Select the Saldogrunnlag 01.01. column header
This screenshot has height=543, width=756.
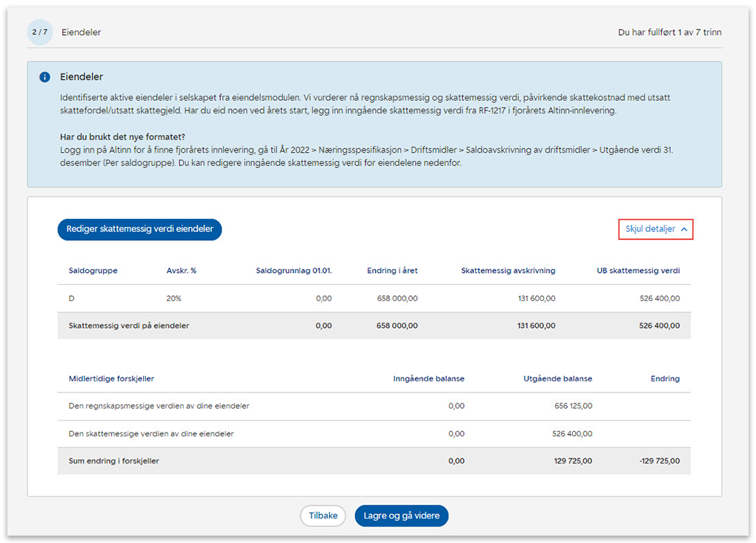[x=294, y=271]
